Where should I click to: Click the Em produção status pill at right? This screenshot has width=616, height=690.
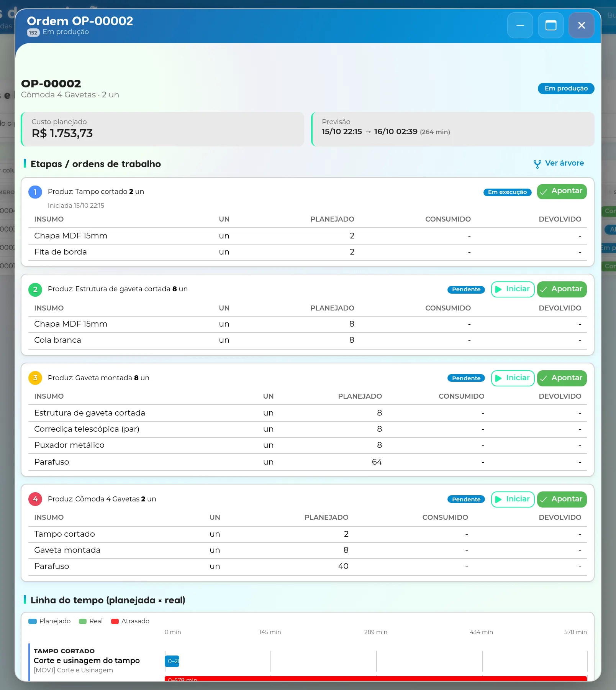pyautogui.click(x=566, y=89)
